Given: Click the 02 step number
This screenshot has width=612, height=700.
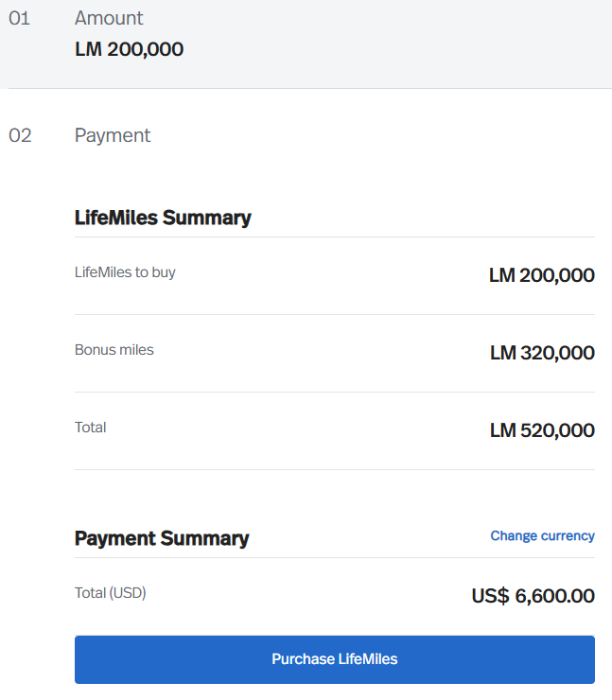Looking at the screenshot, I should click(20, 135).
